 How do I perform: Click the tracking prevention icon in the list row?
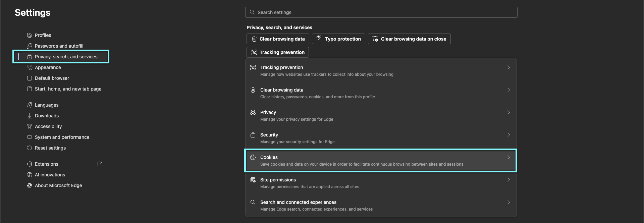point(253,67)
